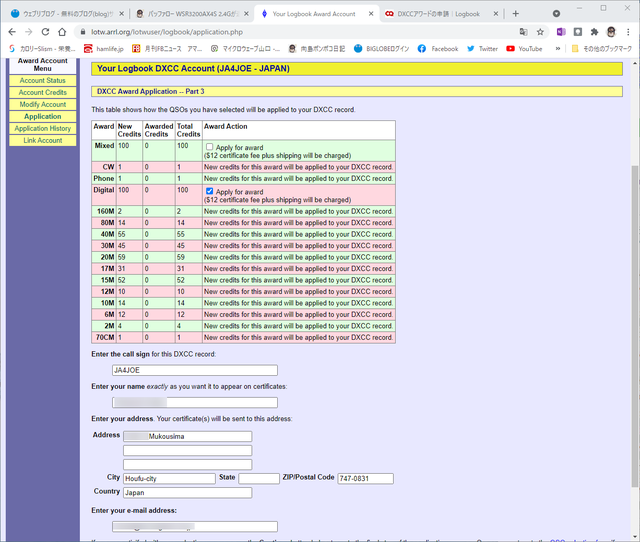The width and height of the screenshot is (640, 542).
Task: Click the certificate name field
Action: (195, 403)
